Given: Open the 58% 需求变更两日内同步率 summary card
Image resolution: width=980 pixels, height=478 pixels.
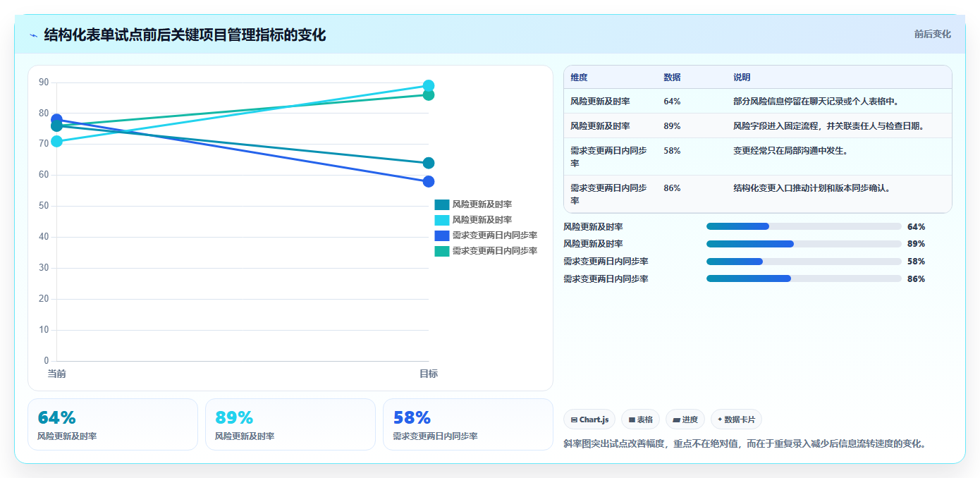Looking at the screenshot, I should click(468, 424).
